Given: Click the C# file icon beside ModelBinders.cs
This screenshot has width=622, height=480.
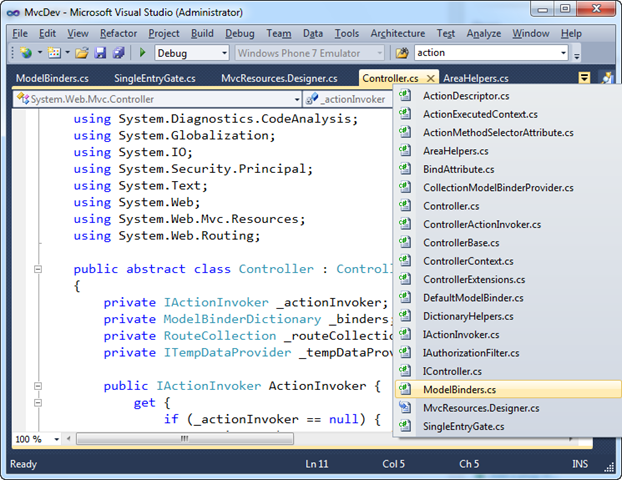Looking at the screenshot, I should [x=405, y=389].
